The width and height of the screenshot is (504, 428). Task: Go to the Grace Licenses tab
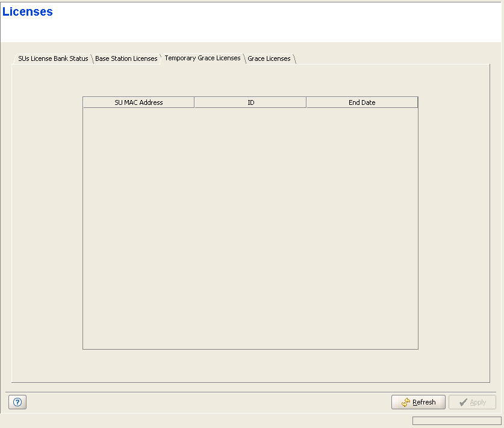[269, 58]
